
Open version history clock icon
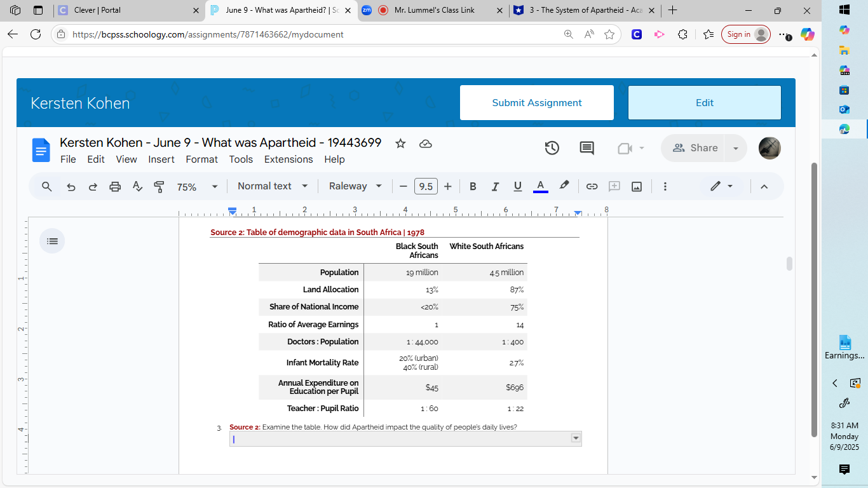point(552,148)
